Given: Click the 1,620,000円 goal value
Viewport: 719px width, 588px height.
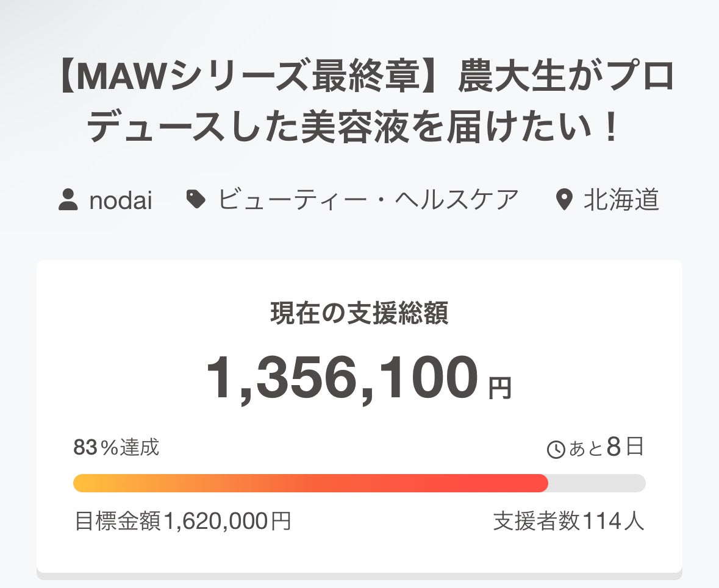Looking at the screenshot, I should [227, 522].
